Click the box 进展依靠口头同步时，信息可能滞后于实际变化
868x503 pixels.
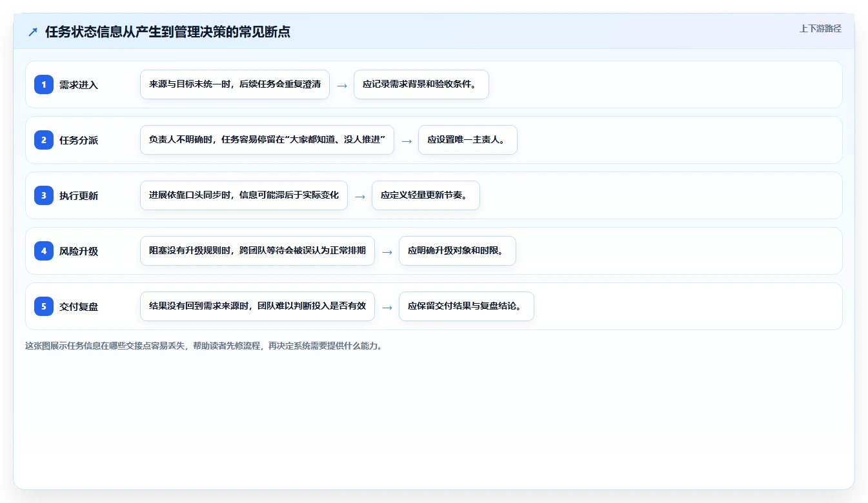244,195
